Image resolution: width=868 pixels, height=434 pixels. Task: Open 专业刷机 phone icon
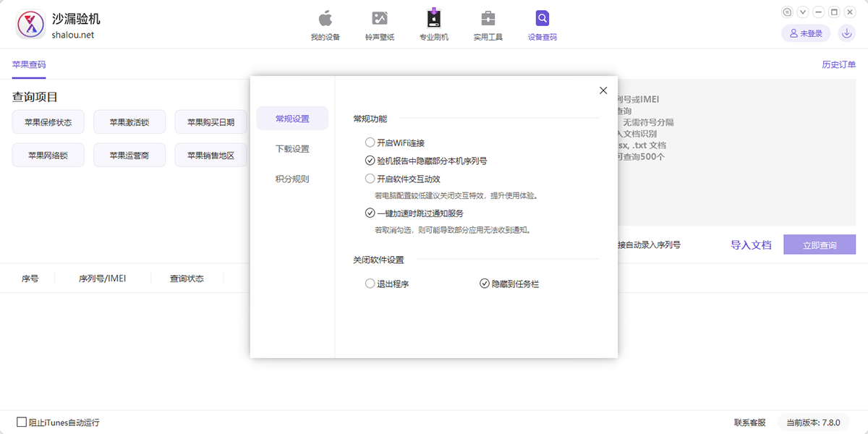pos(434,18)
